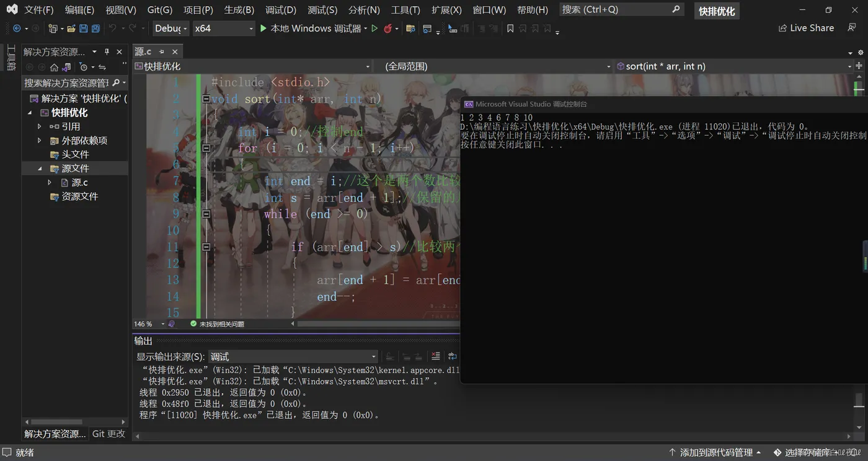Click the magnifier icon in search box
Screen dimensions: 868x461
click(676, 9)
